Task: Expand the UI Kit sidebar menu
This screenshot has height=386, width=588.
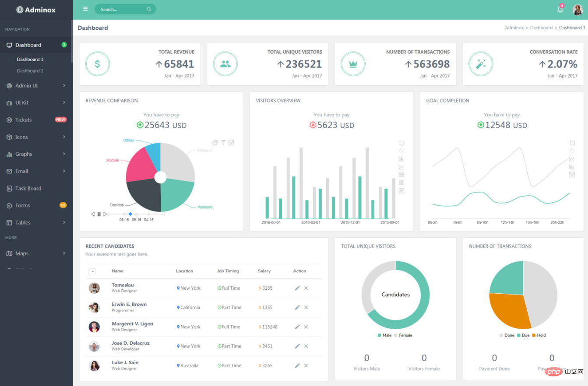Action: 36,102
